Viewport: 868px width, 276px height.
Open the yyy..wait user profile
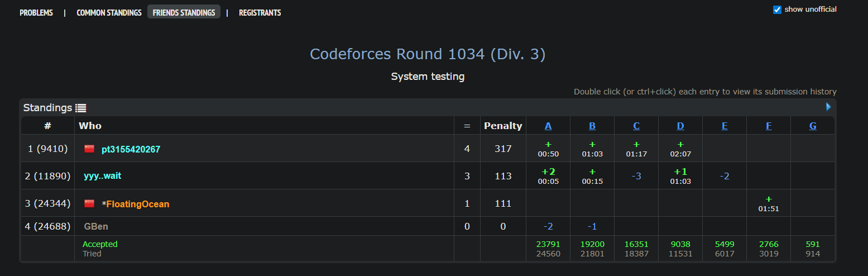102,176
